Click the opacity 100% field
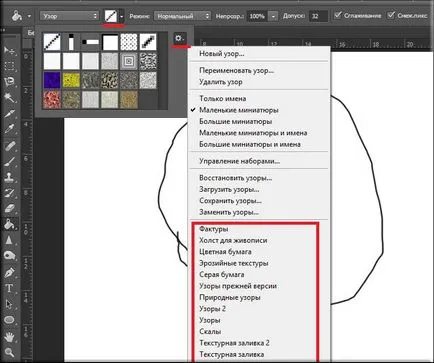Image resolution: width=434 pixels, height=363 pixels. (257, 16)
